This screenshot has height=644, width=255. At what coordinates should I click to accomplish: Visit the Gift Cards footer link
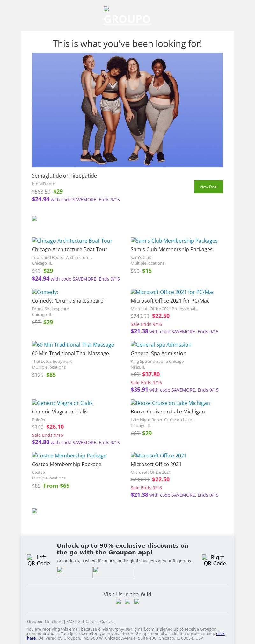pos(87,621)
